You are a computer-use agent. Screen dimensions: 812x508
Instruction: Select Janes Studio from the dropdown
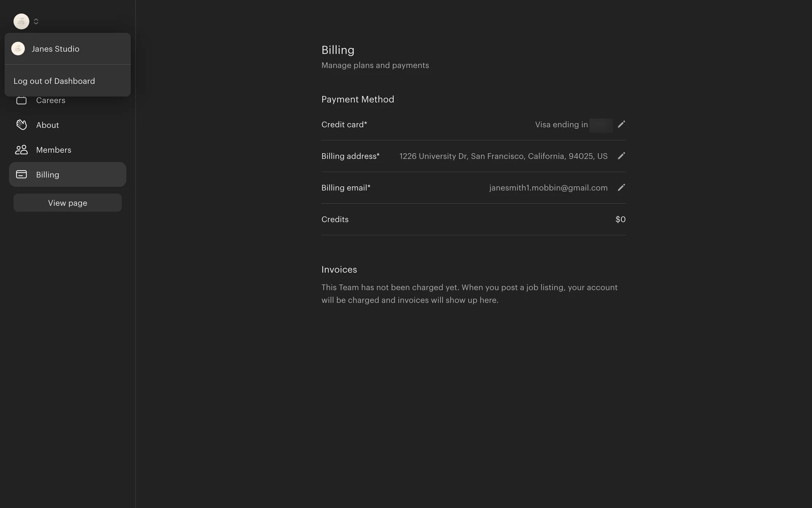[55, 49]
